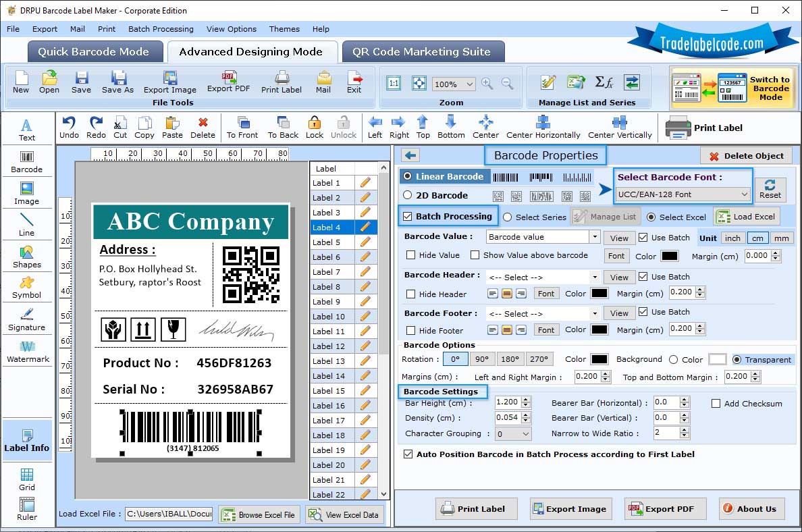This screenshot has height=532, width=802.
Task: Choose the Barcode tool in sidebar
Action: 26,162
